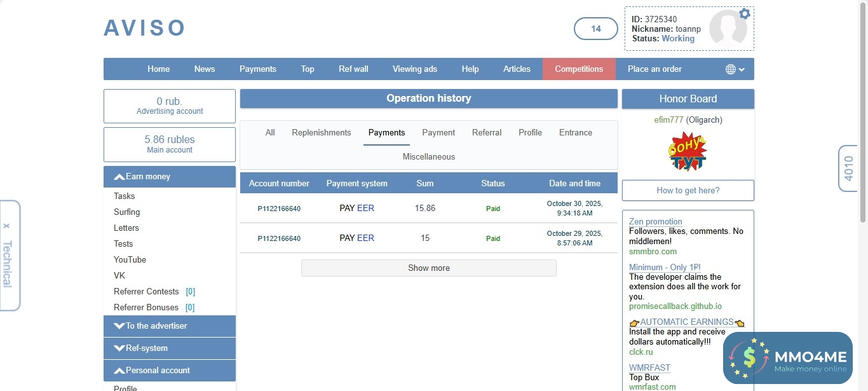Open Articles menu item
The image size is (868, 391).
click(517, 69)
